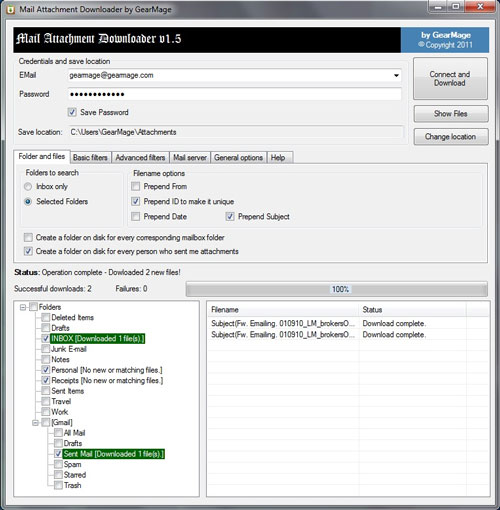Click the GearMage copyright banner

(445, 40)
